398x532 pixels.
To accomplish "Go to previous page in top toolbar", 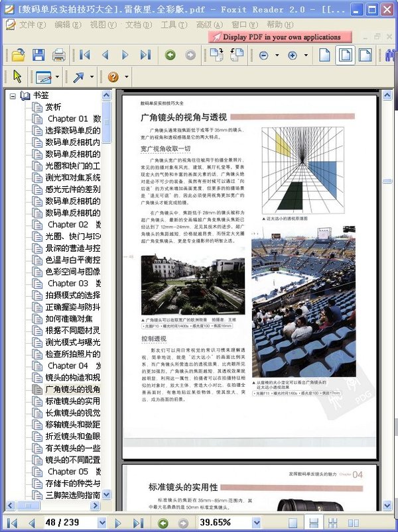I will point(105,55).
